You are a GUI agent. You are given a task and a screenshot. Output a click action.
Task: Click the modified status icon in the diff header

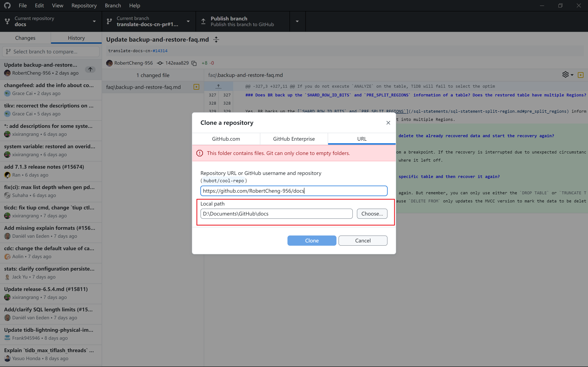pos(580,75)
